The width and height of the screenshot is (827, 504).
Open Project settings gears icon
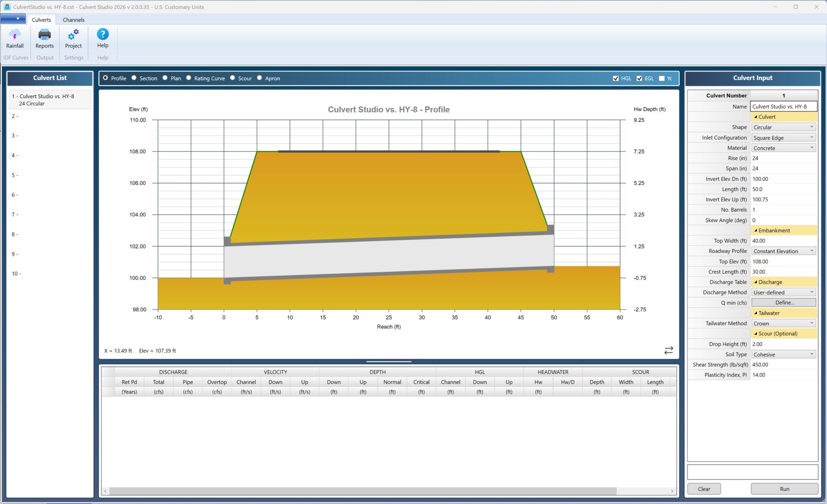[x=73, y=39]
